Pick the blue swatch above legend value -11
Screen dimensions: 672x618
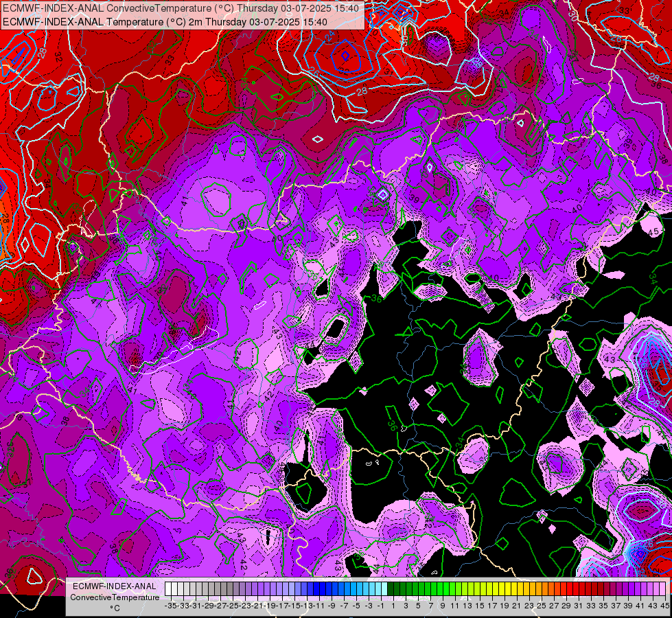316,589
